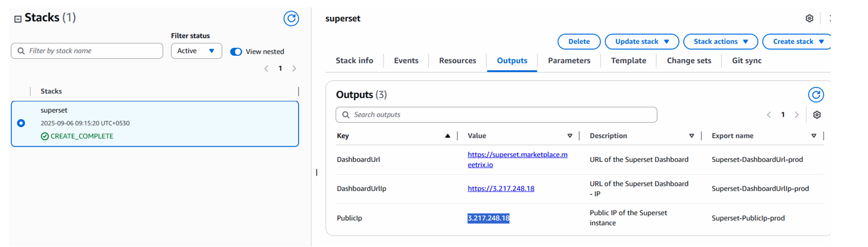Switch to the Events tab
Screen dimensions: 868x247
(406, 61)
